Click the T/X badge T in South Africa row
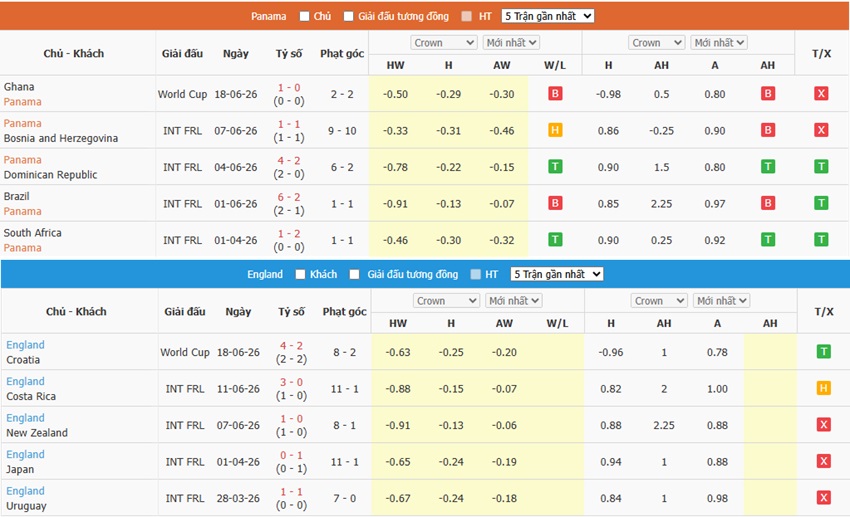The width and height of the screenshot is (850, 517). click(821, 240)
